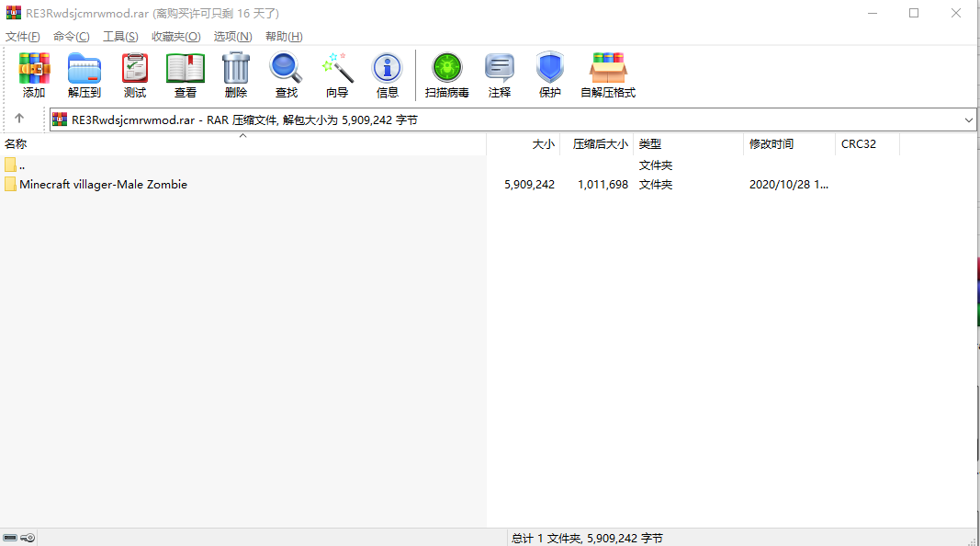The image size is (980, 546).
Task: Click the Add (添加) toolbar icon
Action: [x=34, y=68]
